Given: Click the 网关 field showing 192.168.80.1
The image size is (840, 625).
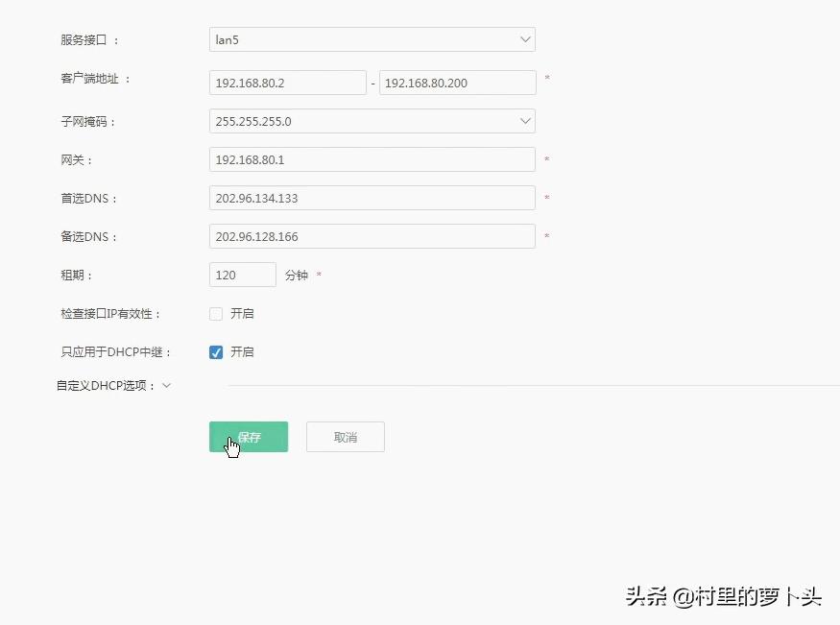Looking at the screenshot, I should [372, 159].
